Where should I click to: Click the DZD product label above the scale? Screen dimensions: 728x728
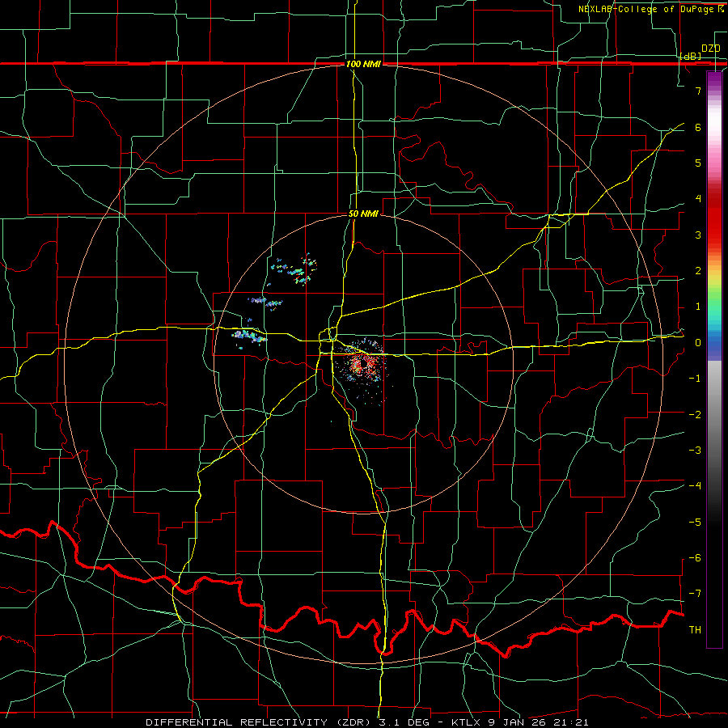[710, 49]
